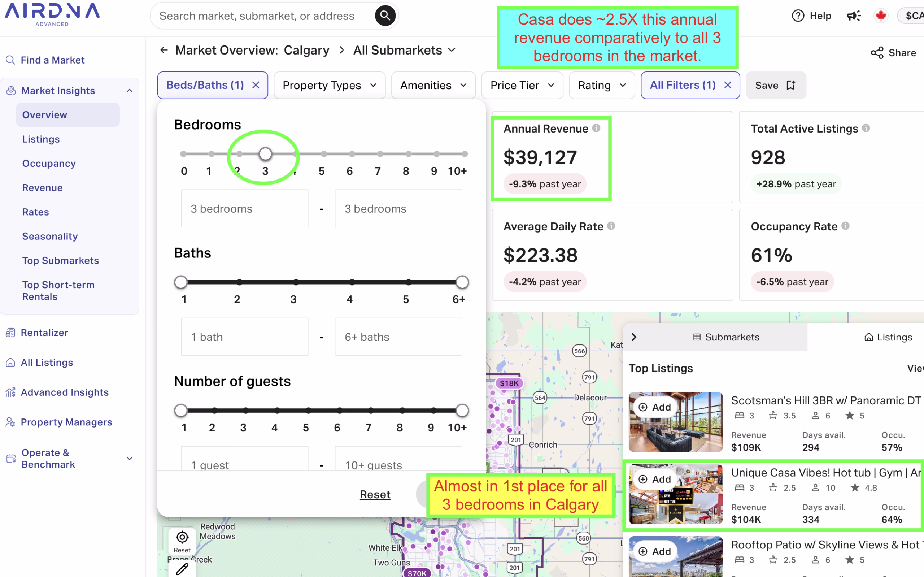
Task: Open the Scotsman's Hill listing thumbnail
Action: click(675, 422)
